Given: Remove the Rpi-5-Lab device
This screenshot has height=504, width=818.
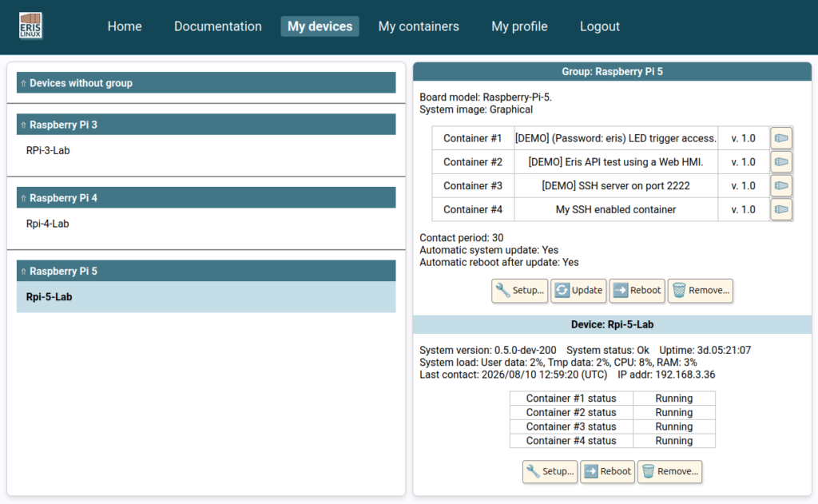Looking at the screenshot, I should tap(669, 472).
